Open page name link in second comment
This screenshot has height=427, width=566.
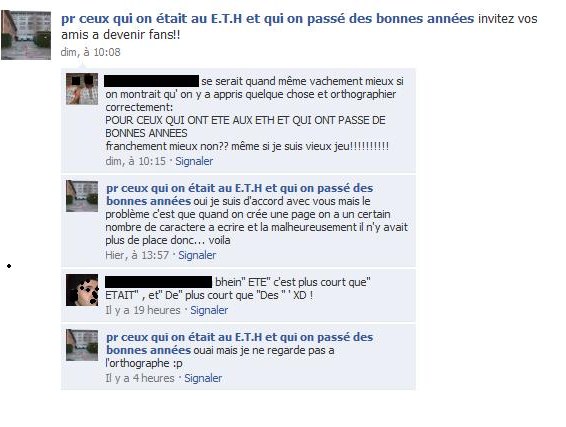(239, 194)
